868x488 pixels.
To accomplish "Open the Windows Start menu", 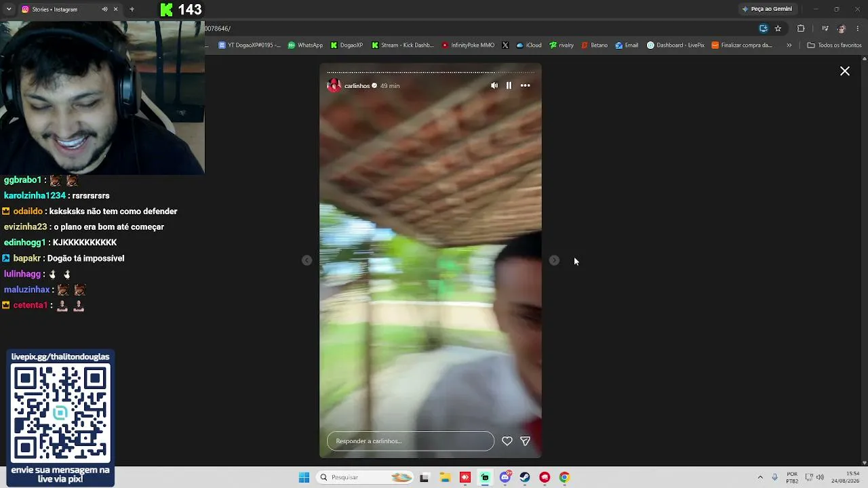I will coord(304,477).
